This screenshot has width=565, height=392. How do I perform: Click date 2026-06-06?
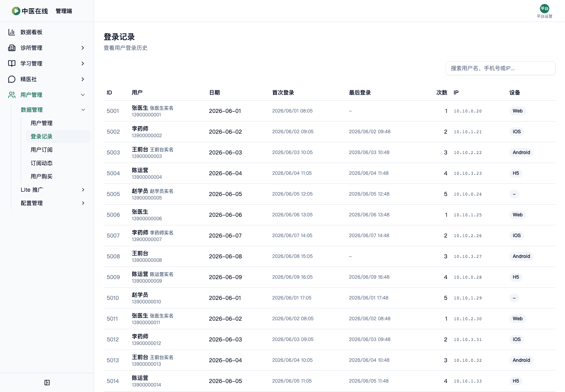(226, 215)
